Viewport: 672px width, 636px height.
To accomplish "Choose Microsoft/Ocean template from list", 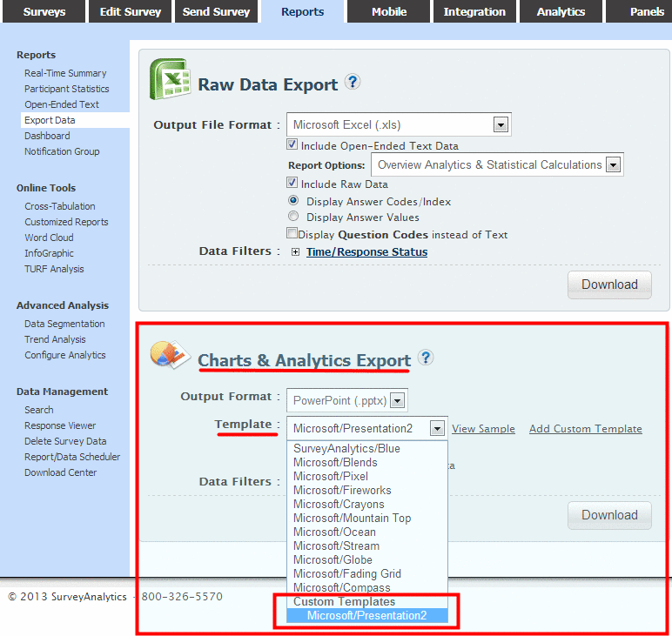I will point(334,532).
